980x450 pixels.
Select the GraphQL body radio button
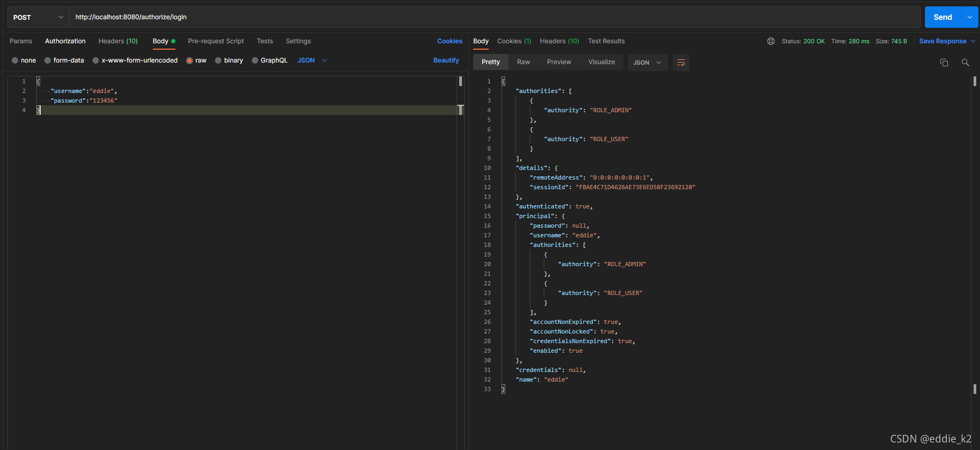coord(255,60)
